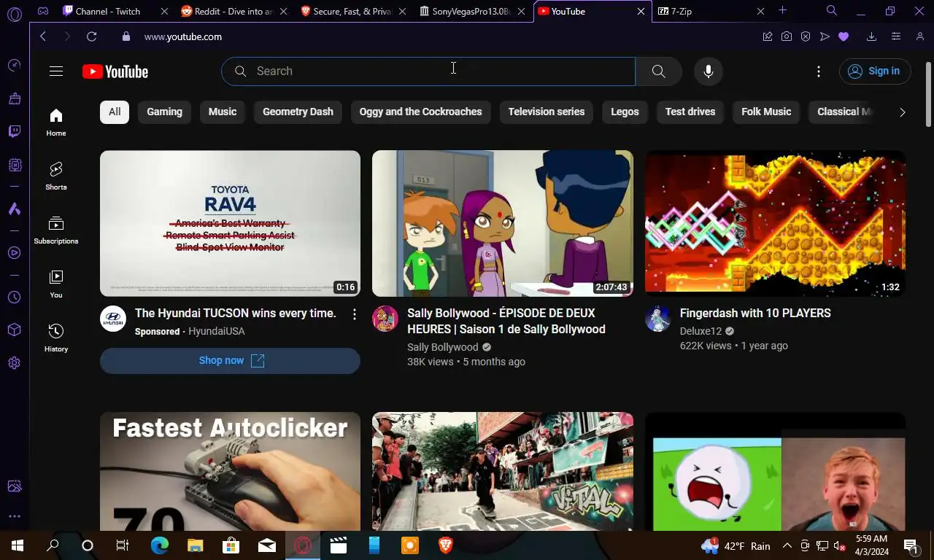Open the browser profile icon

(x=920, y=36)
